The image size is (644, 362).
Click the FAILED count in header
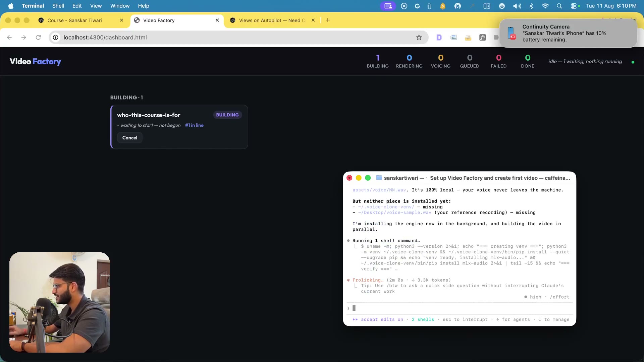(498, 61)
